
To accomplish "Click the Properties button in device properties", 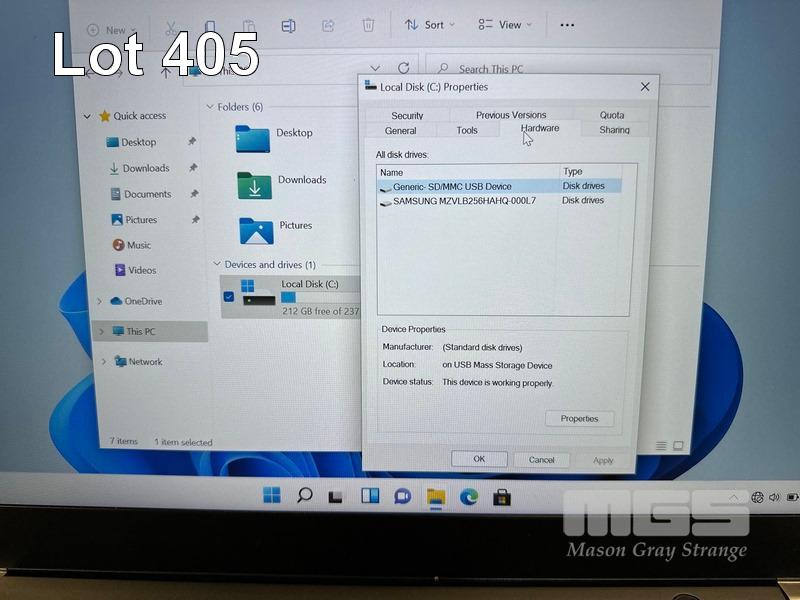I will point(579,419).
